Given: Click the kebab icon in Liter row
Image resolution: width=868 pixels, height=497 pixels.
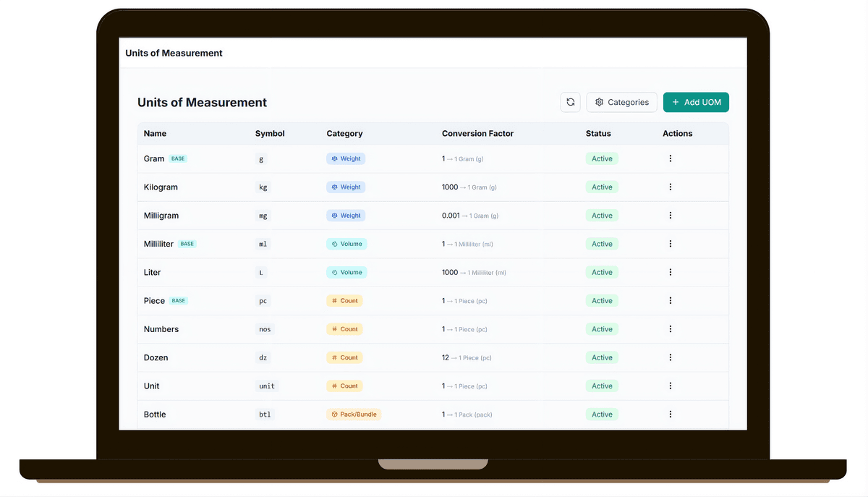Looking at the screenshot, I should point(671,272).
